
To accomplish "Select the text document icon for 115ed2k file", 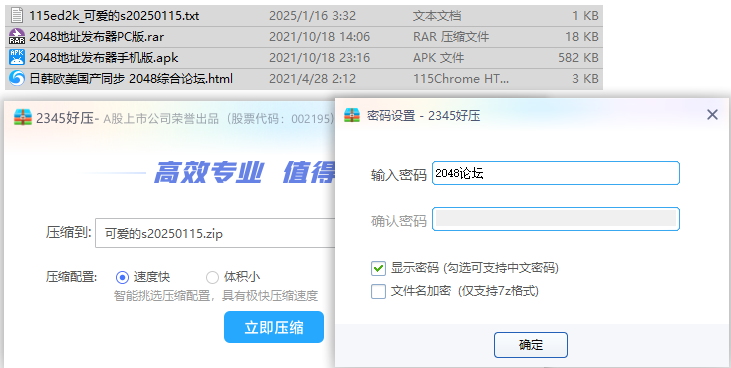I will pyautogui.click(x=17, y=15).
